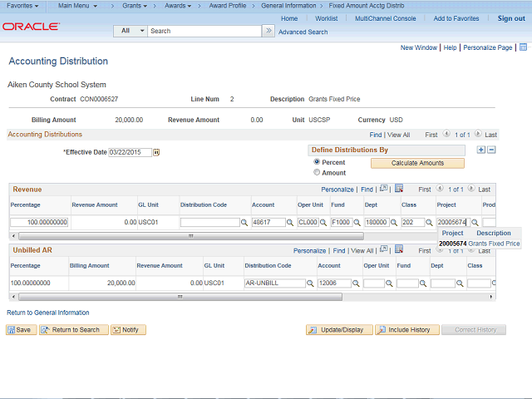532x399 pixels.
Task: Click Unbilled AR scrollbar right arrow
Action: [491, 297]
